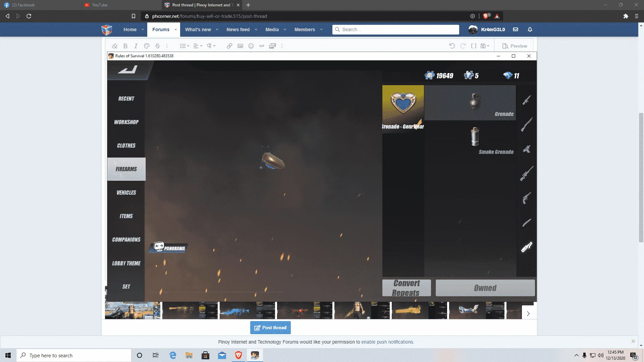Image resolution: width=644 pixels, height=362 pixels.
Task: Expand the Members dropdown arrow
Action: [321, 29]
